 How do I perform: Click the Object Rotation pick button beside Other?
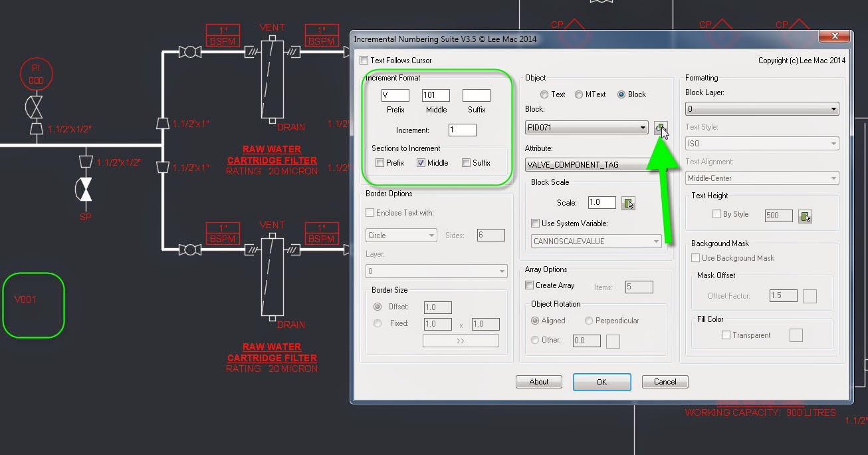point(613,341)
